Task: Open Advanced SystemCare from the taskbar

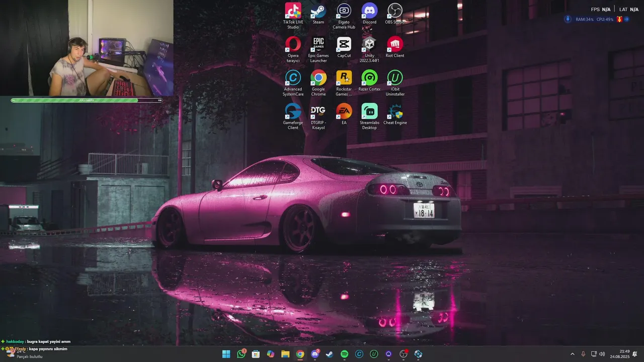Action: (359, 354)
